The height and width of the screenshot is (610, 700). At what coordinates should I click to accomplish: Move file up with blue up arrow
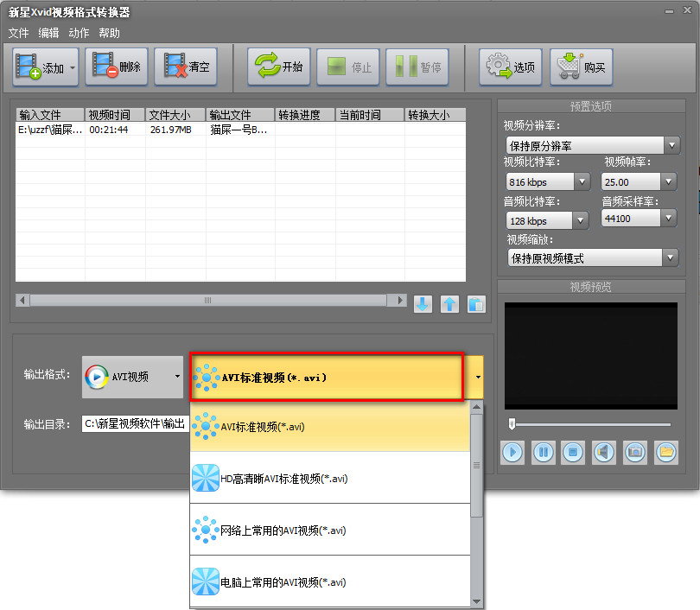449,304
